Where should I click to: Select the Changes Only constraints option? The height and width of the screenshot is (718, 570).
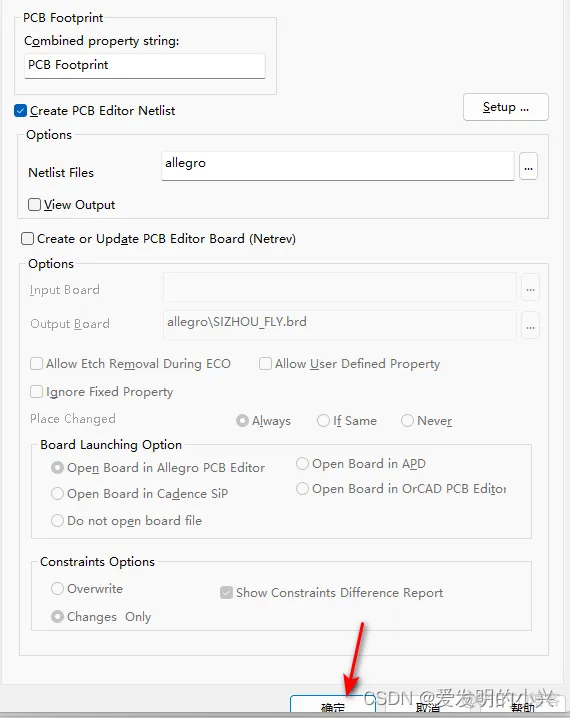tap(57, 616)
